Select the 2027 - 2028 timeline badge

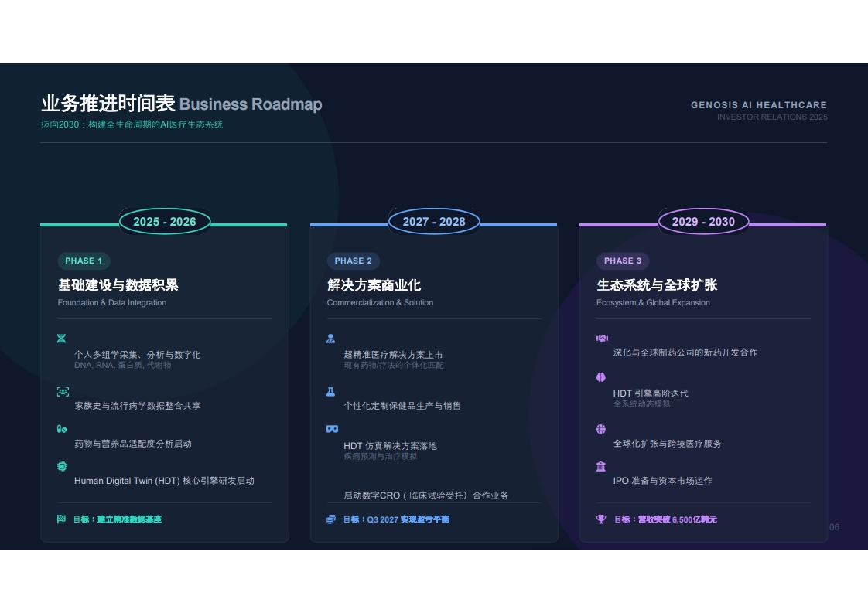[x=434, y=222]
